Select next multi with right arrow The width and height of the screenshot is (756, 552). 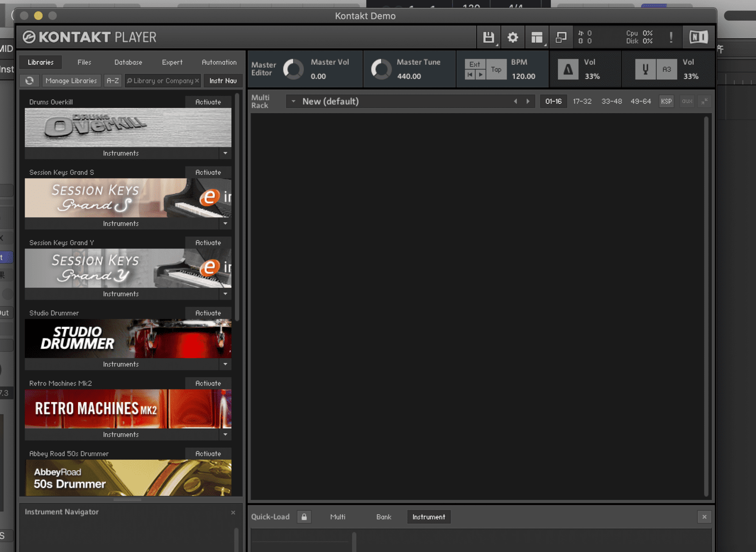coord(528,102)
